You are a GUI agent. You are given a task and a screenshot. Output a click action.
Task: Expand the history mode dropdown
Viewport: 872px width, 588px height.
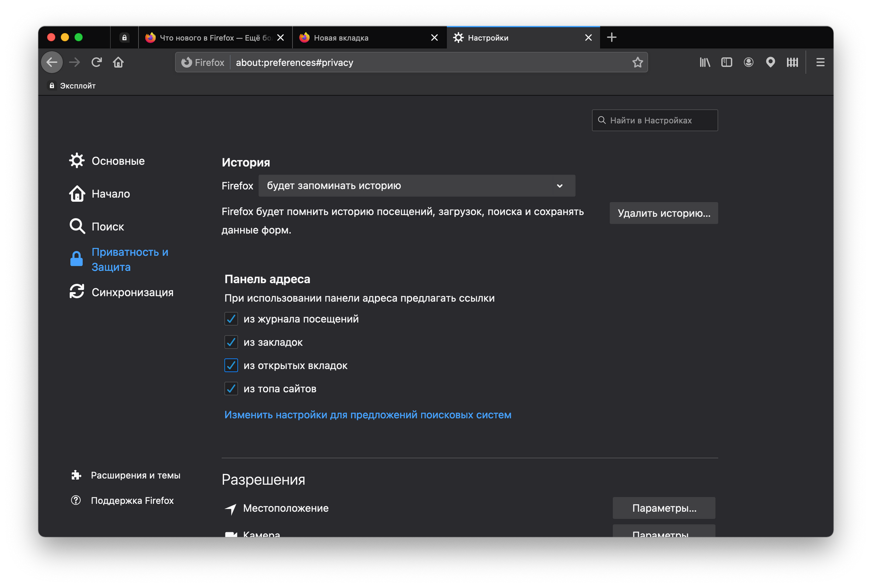(x=416, y=186)
